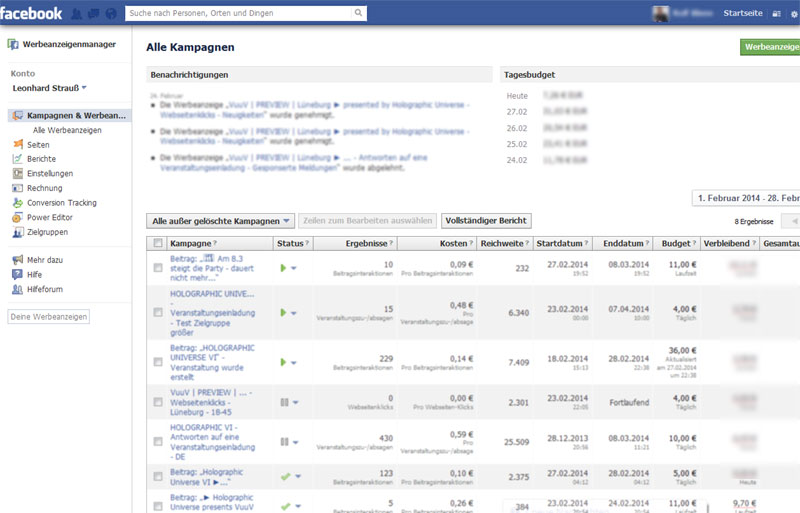Click the search magnifier button
Viewport: 800px width, 513px height.
tap(358, 13)
